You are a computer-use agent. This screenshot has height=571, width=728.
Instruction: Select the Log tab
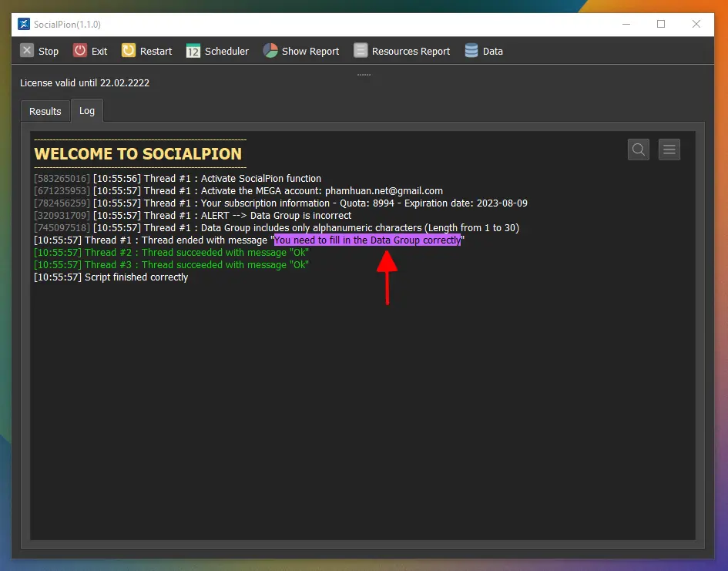click(87, 110)
